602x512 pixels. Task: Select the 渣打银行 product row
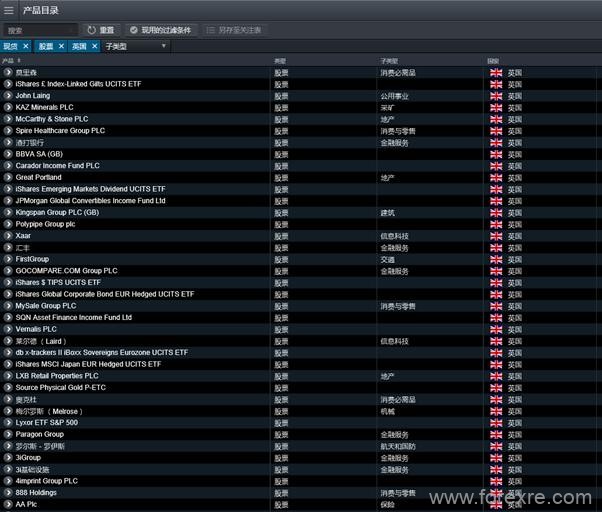(30, 142)
